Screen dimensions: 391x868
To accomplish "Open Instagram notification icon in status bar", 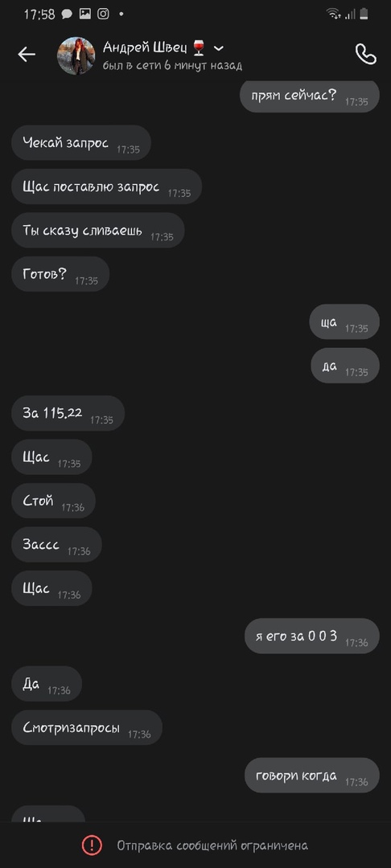I will pos(104,14).
